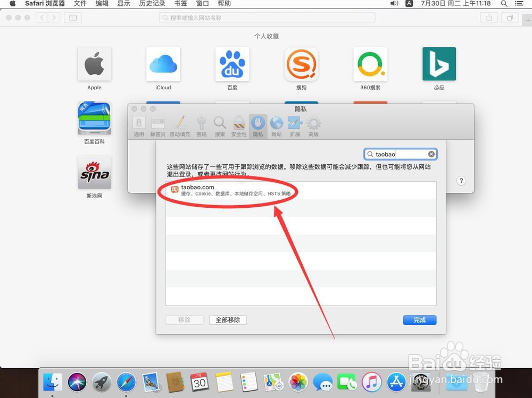Open Mail stamp icon in Dock

[x=151, y=382]
